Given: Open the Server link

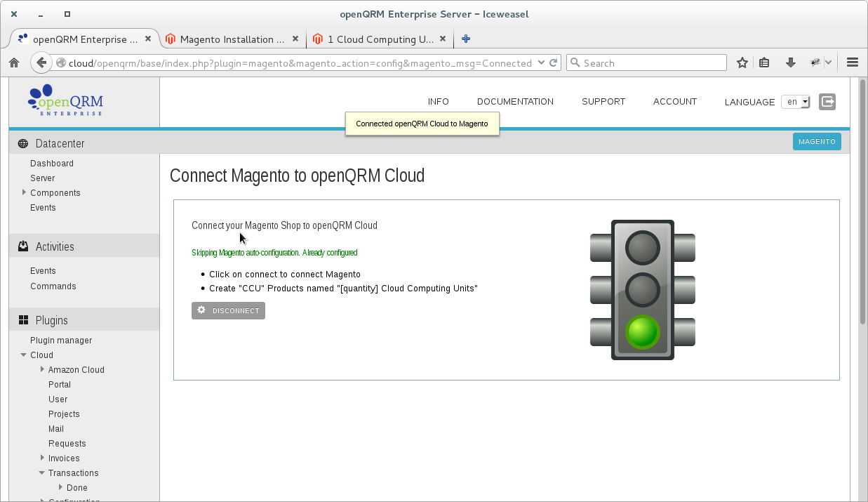Looking at the screenshot, I should (43, 178).
